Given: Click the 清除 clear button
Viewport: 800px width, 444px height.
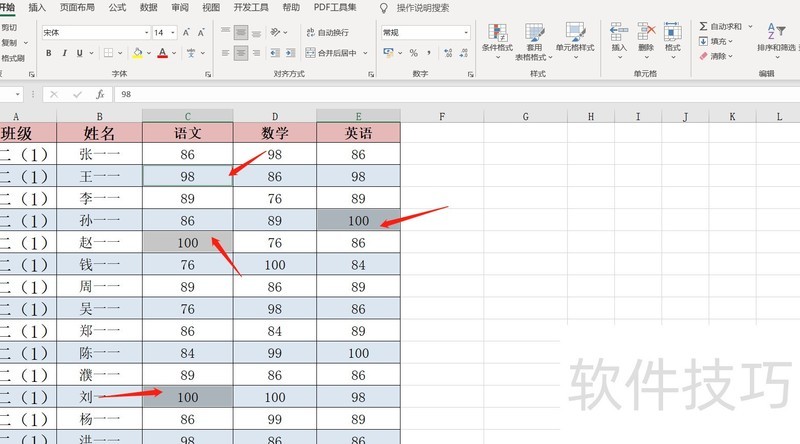Looking at the screenshot, I should 715,56.
